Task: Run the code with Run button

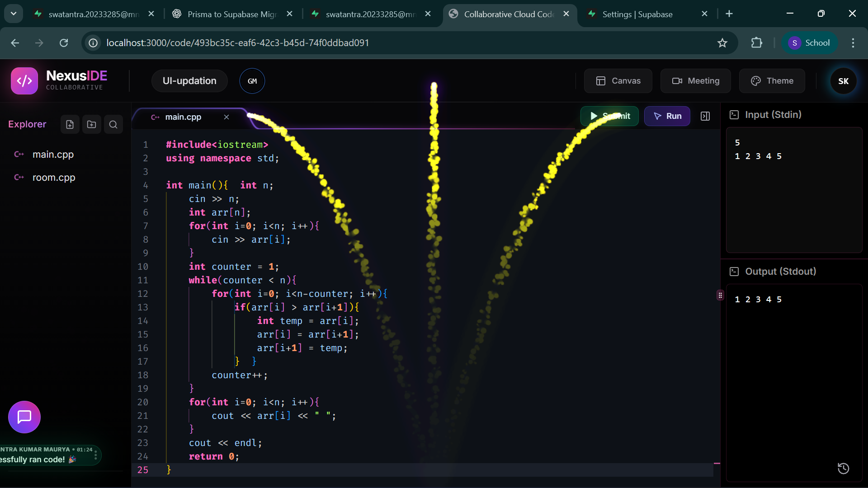Action: click(667, 116)
